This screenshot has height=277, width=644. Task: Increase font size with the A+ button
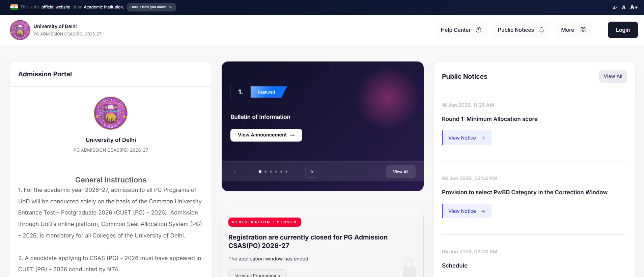tap(634, 7)
